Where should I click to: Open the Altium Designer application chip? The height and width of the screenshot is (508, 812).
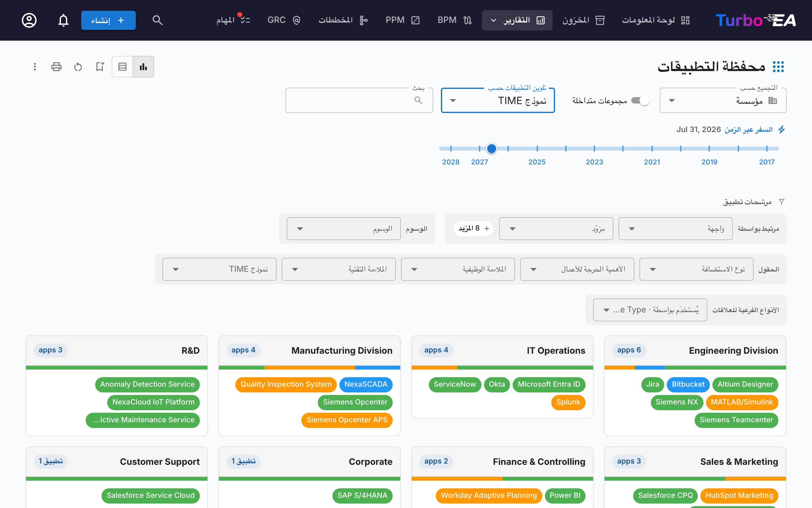point(745,384)
